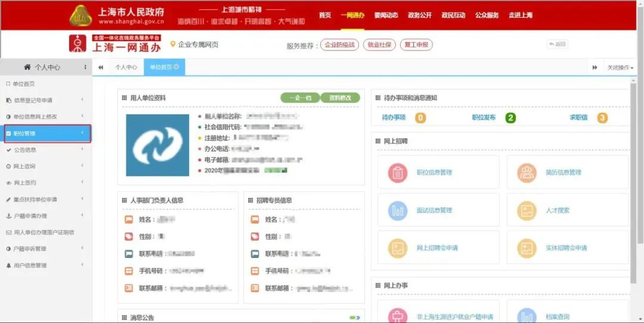Screen dimensions: 644x323
Task: Click the 就业社保 service tag
Action: (379, 45)
